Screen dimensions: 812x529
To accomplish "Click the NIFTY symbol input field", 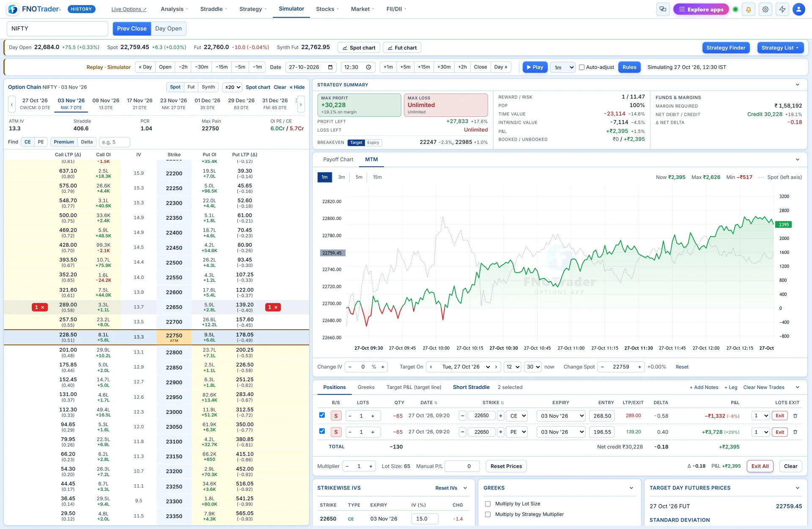I will pyautogui.click(x=58, y=28).
